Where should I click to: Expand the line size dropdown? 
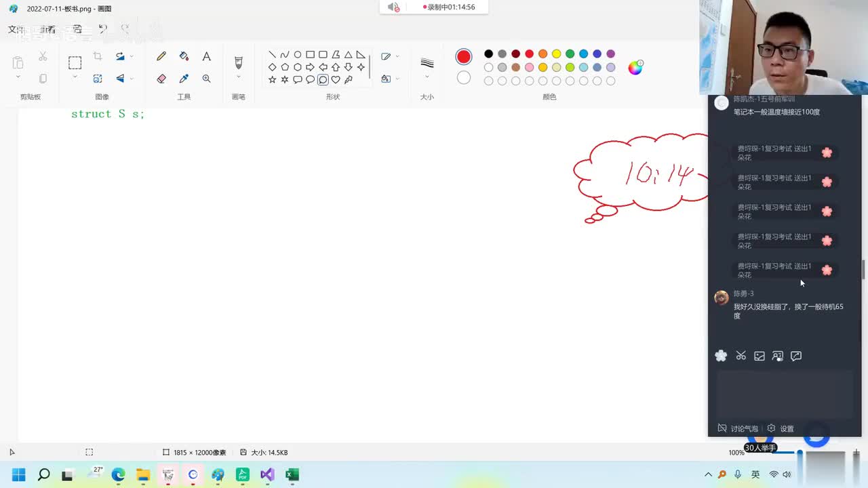(x=427, y=77)
